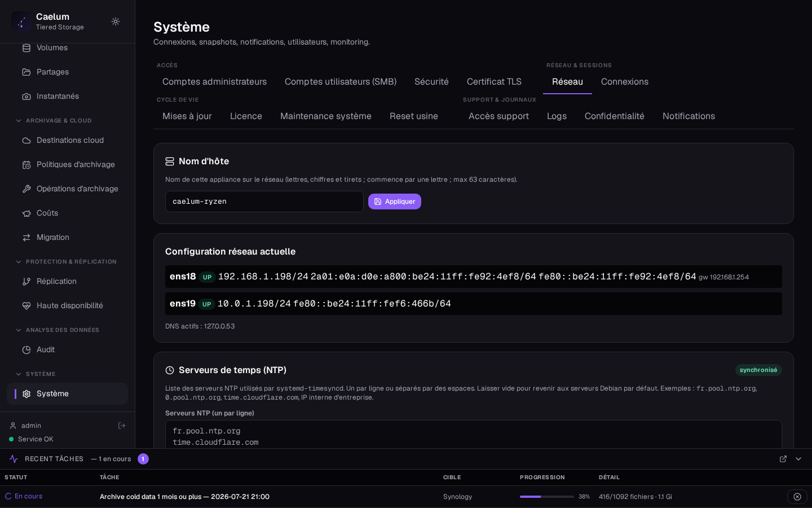Click the admin user icon

click(x=13, y=426)
